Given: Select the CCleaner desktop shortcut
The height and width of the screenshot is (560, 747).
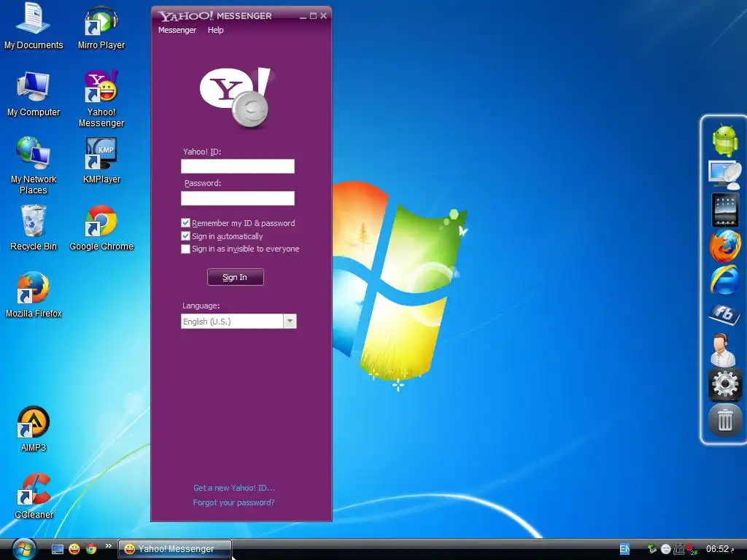Looking at the screenshot, I should (34, 496).
